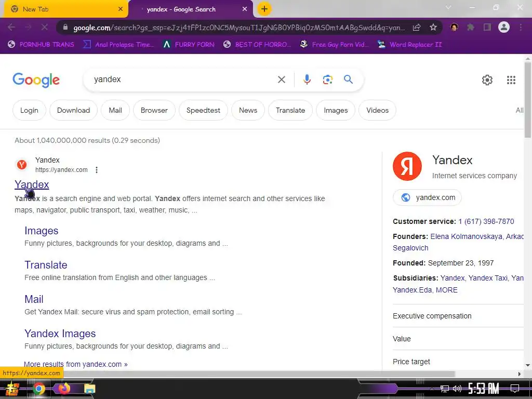This screenshot has width=532, height=399.
Task: Visit yandex.com button in knowledge panel
Action: tap(427, 197)
